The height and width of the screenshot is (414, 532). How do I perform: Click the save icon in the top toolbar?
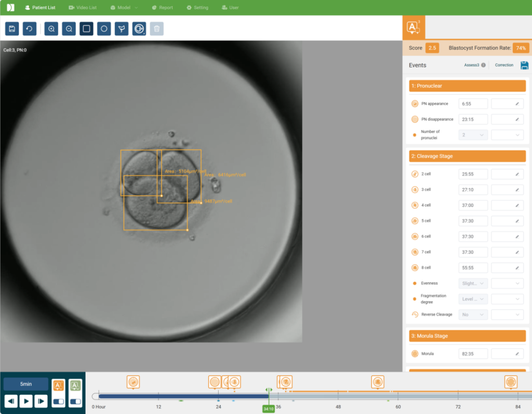(12, 29)
